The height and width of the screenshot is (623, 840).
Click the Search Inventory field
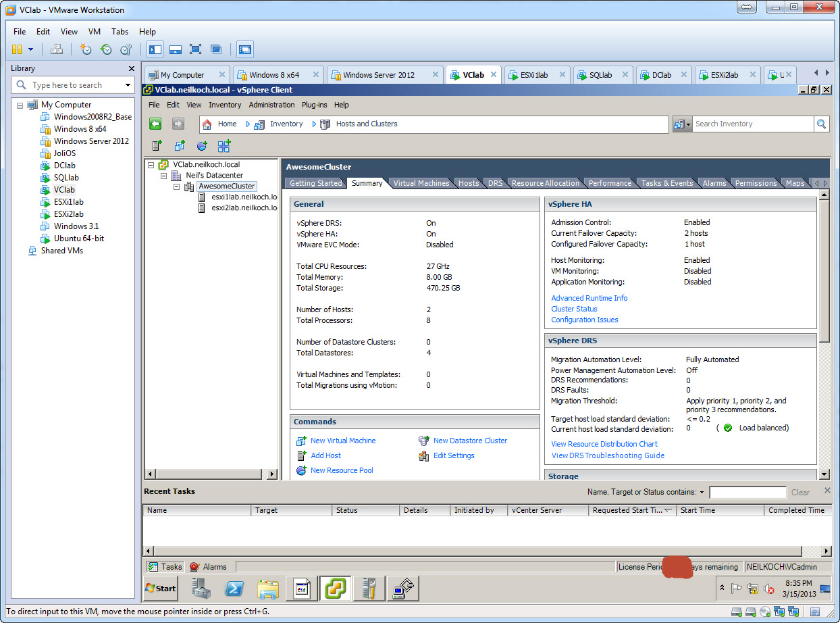pyautogui.click(x=753, y=124)
